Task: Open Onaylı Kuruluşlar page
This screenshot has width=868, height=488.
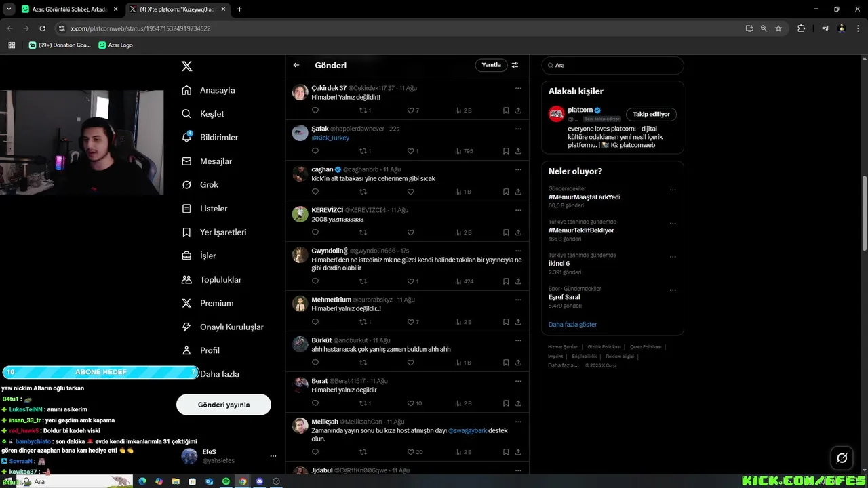Action: coord(223,327)
